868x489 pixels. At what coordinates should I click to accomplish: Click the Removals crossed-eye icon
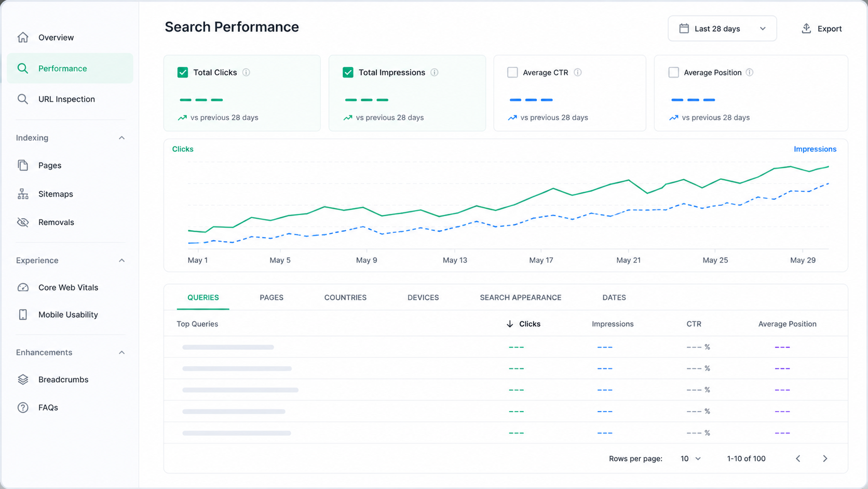point(23,222)
